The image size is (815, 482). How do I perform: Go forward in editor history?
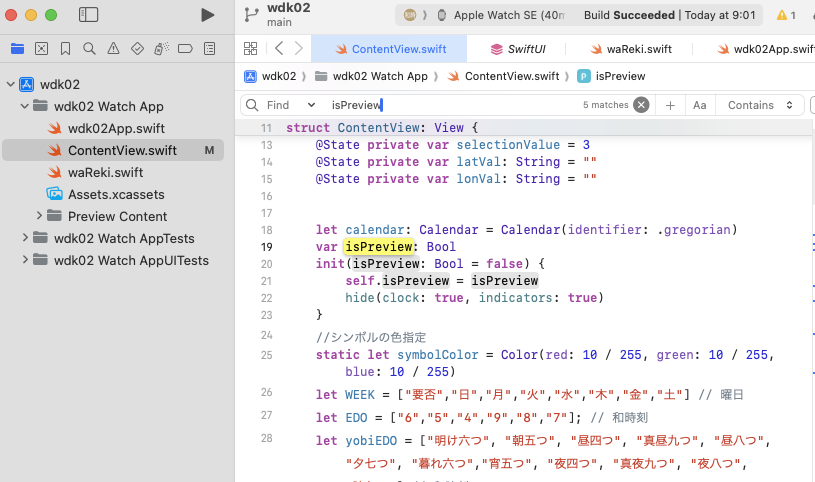tap(298, 49)
